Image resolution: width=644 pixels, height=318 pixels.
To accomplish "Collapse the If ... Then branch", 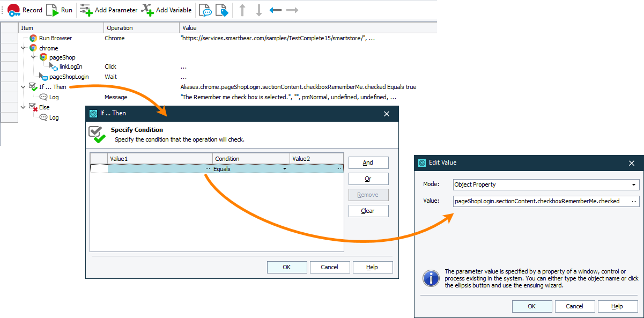I will [x=23, y=86].
